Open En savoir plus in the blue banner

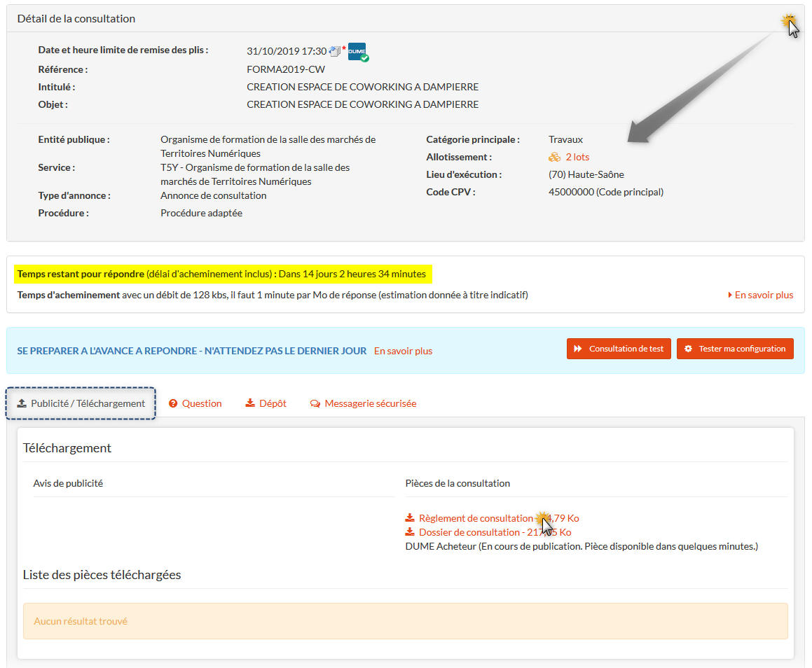coord(403,351)
